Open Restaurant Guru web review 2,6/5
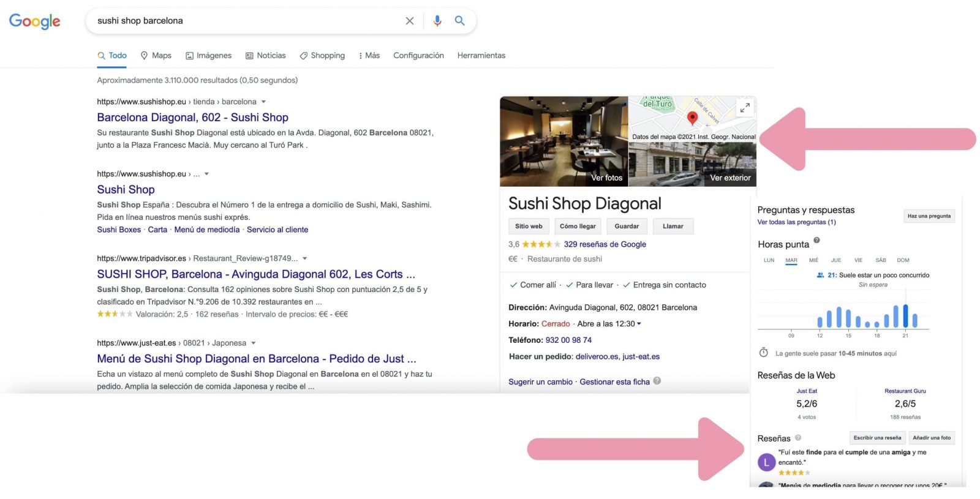 (x=905, y=403)
